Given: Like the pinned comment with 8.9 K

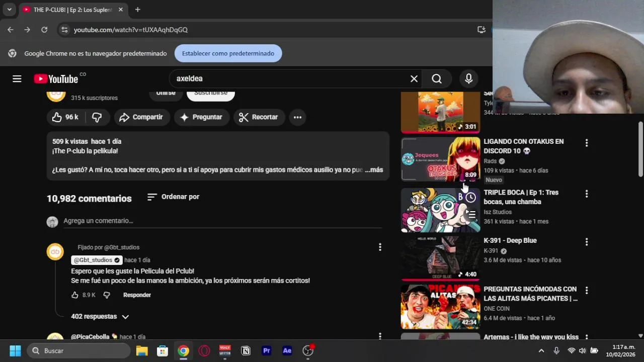Looking at the screenshot, I should (x=75, y=295).
